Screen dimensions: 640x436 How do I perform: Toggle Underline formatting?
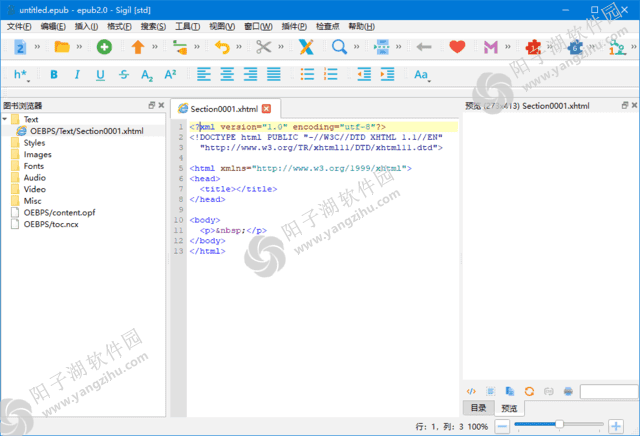point(100,75)
